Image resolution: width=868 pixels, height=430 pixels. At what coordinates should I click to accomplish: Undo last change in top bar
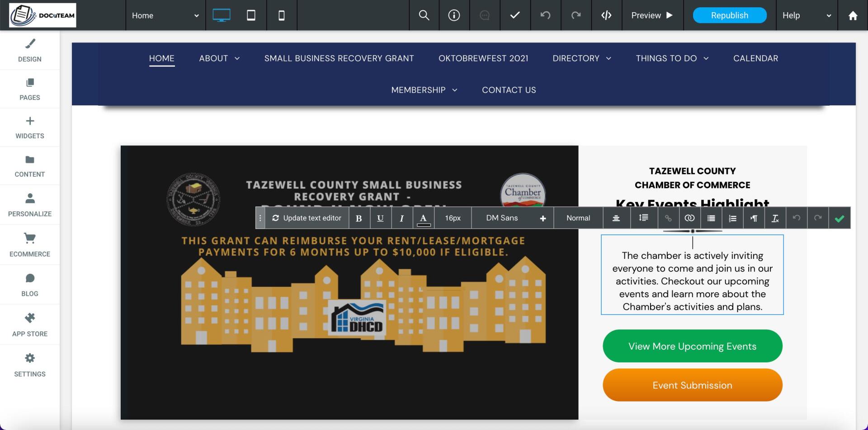pos(546,15)
